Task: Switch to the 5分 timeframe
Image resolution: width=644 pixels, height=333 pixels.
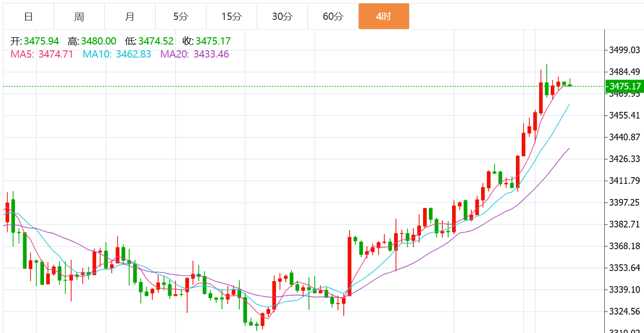Action: tap(181, 16)
